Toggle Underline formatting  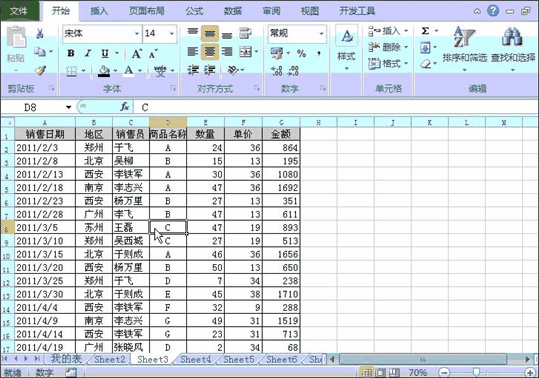click(105, 53)
